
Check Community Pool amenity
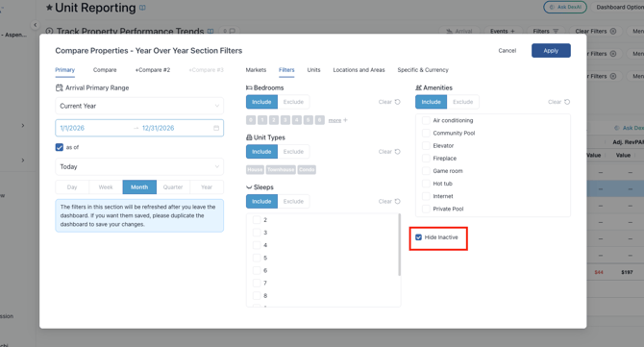tap(426, 133)
